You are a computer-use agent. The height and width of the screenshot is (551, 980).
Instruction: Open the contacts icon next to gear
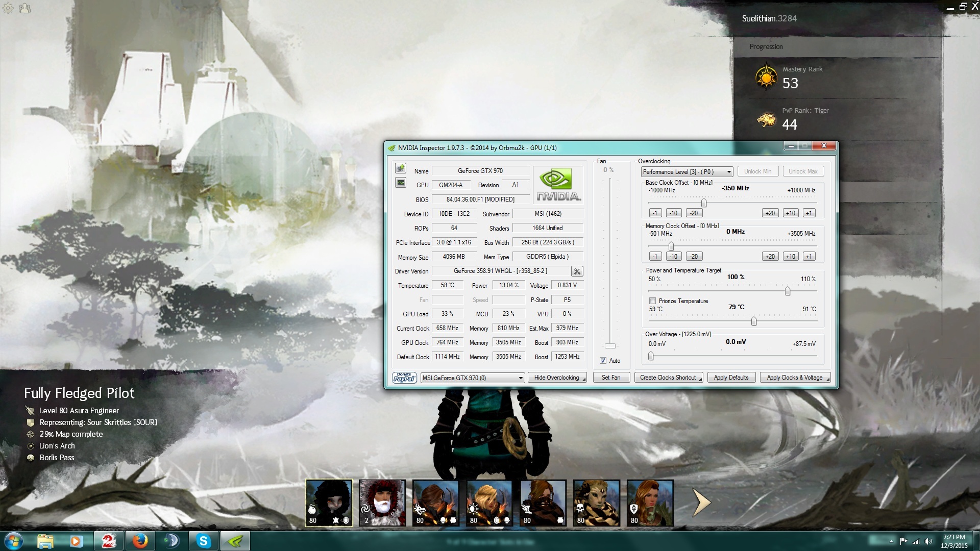pyautogui.click(x=24, y=8)
